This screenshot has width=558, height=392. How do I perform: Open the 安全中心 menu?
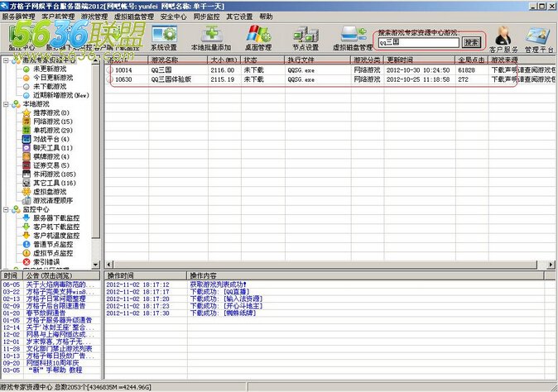pyautogui.click(x=173, y=17)
